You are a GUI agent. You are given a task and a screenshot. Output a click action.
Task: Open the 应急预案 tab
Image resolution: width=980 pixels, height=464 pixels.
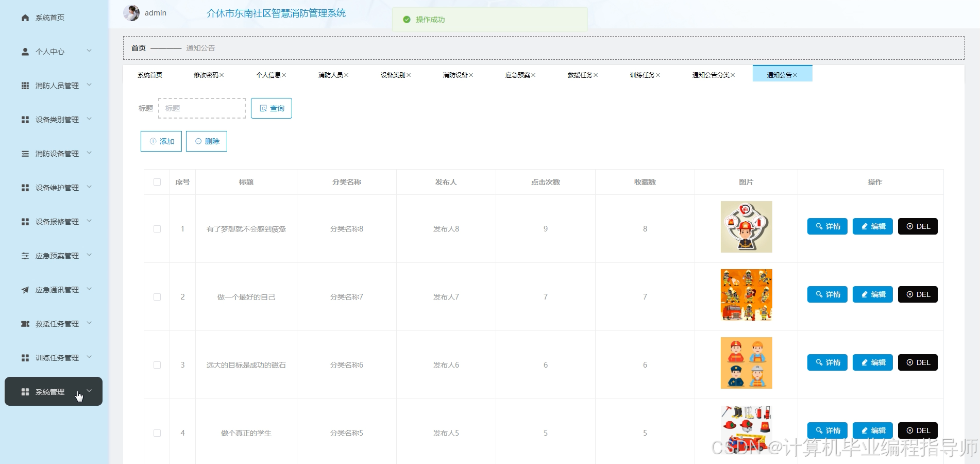pos(518,75)
